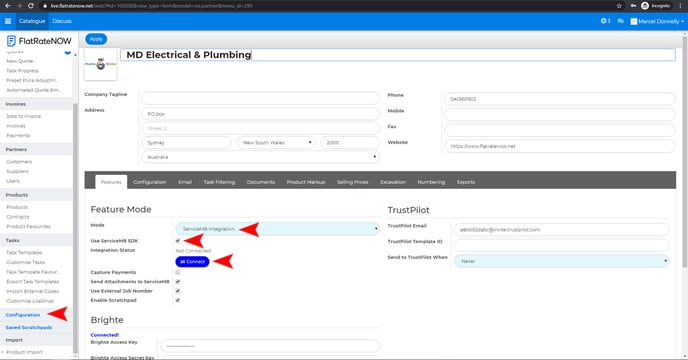This screenshot has width=688, height=360.
Task: Switch to the Numbering tab
Action: tap(431, 182)
